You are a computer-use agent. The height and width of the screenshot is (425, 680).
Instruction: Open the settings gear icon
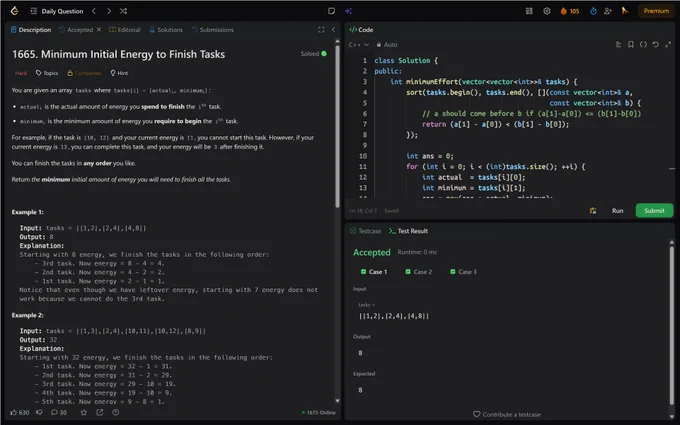coord(547,11)
